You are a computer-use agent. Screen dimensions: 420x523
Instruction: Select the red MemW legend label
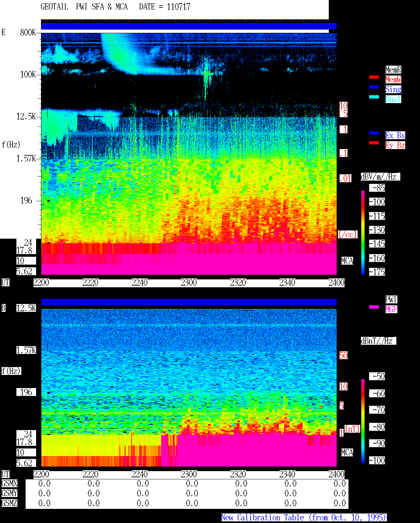tap(393, 79)
